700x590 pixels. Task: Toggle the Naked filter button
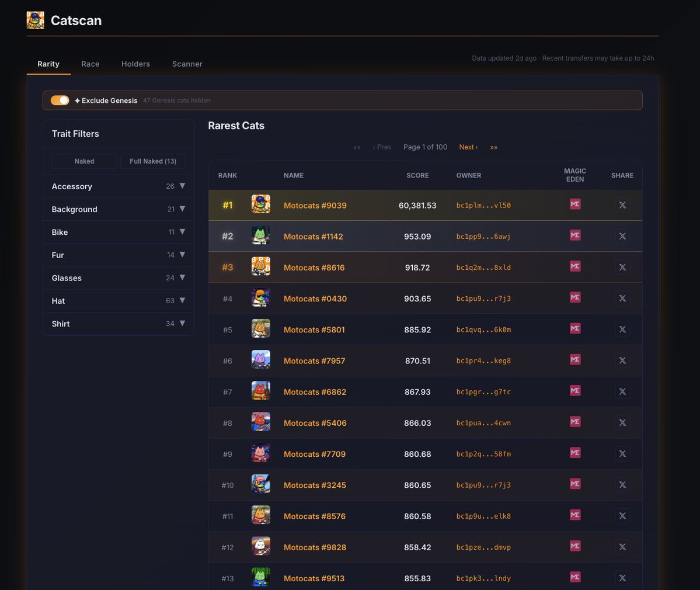point(85,161)
